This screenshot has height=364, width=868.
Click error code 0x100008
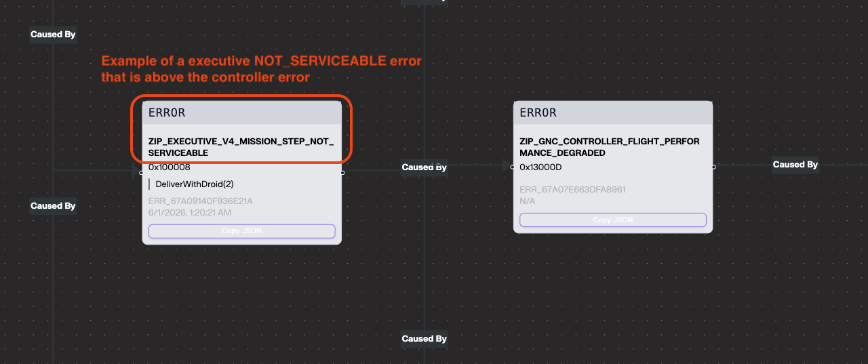click(170, 167)
